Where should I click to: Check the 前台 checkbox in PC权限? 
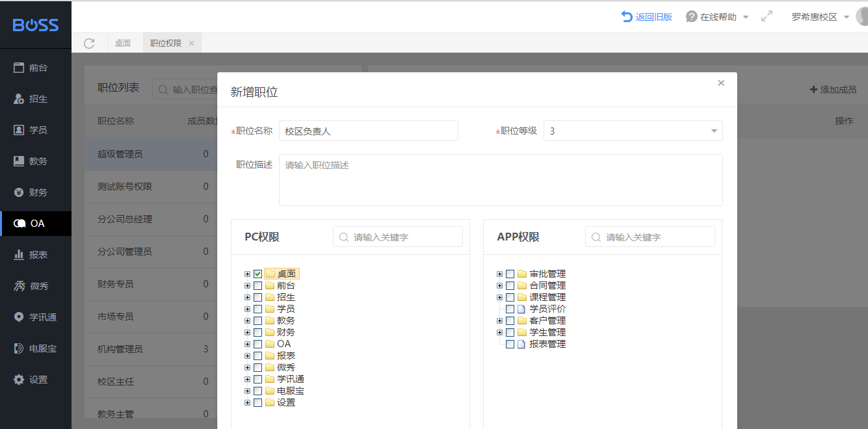[258, 285]
